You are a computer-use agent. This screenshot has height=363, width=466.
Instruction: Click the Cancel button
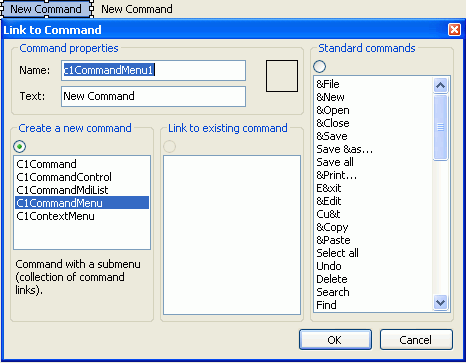tap(416, 340)
